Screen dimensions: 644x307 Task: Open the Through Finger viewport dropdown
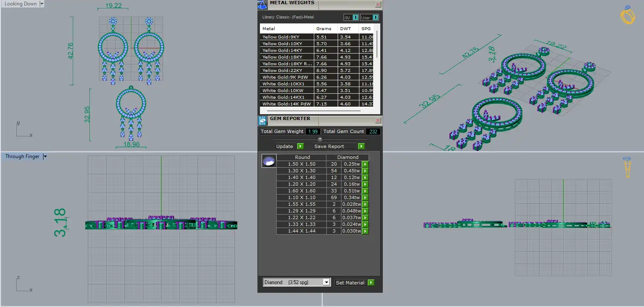coord(45,156)
